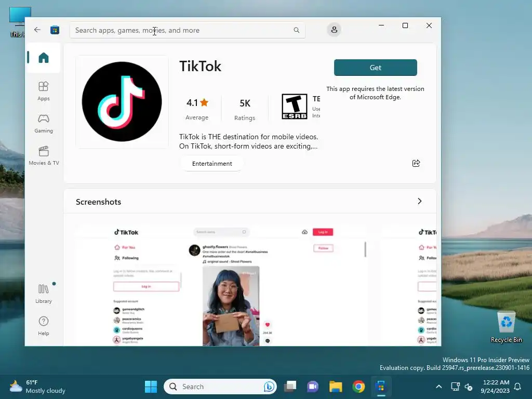Select Home in the Store sidebar

pyautogui.click(x=44, y=58)
